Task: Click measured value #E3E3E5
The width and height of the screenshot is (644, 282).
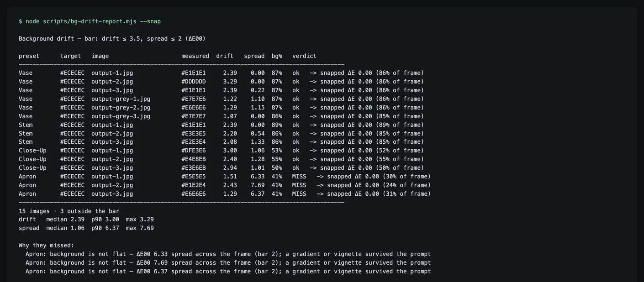Action: pyautogui.click(x=194, y=134)
